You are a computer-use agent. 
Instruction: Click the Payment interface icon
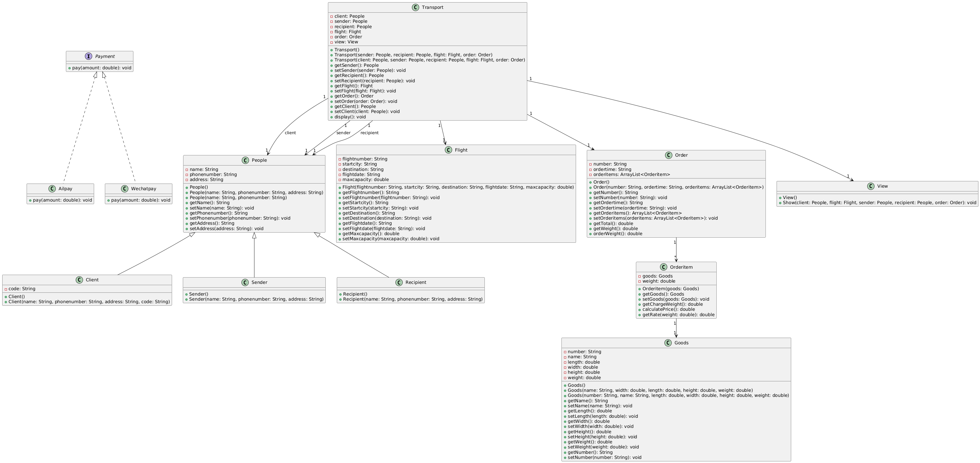89,56
